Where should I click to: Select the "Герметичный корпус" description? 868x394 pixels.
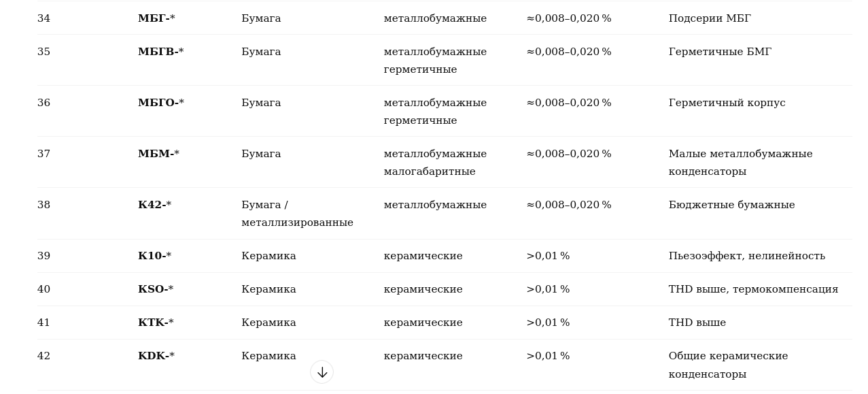pyautogui.click(x=727, y=103)
